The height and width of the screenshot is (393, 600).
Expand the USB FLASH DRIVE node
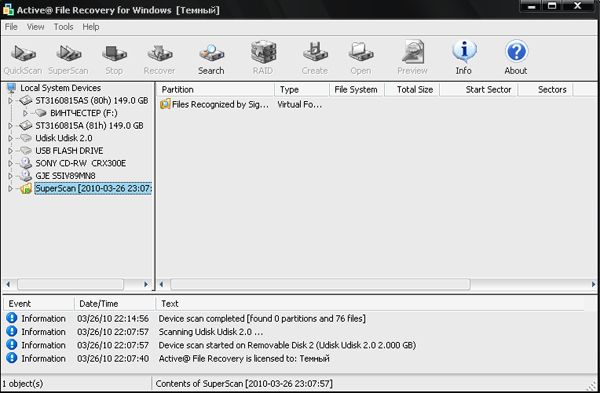tap(10, 151)
